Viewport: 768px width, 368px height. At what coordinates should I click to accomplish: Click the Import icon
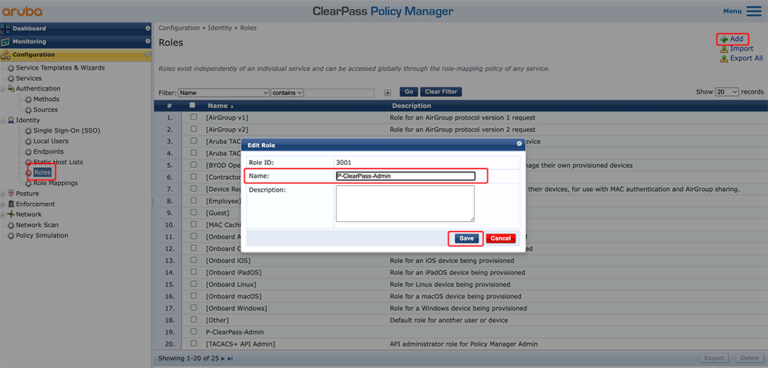pyautogui.click(x=724, y=49)
